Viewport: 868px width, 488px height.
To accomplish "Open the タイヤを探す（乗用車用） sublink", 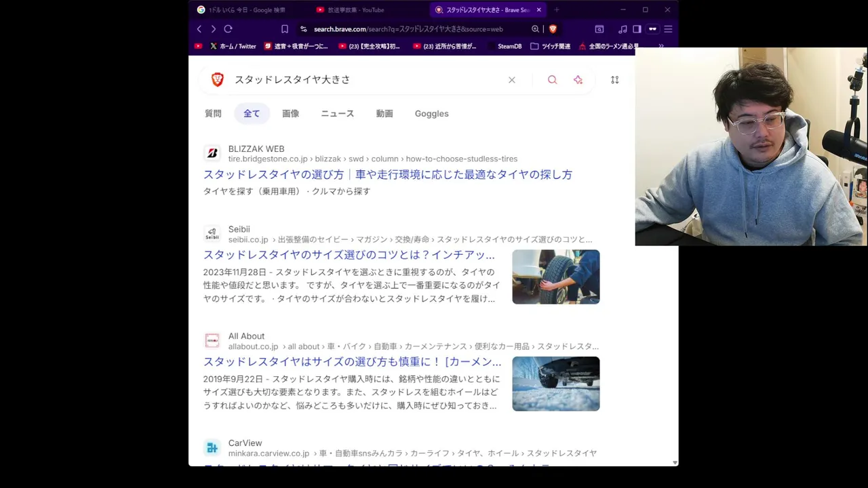I will (252, 191).
